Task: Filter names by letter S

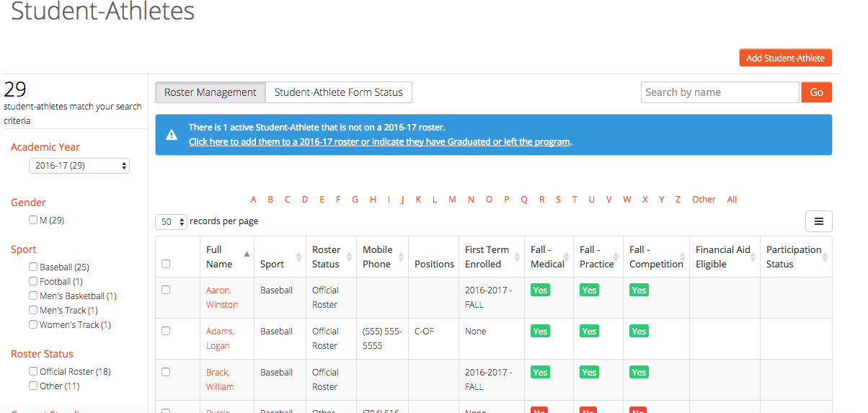Action: tap(558, 200)
